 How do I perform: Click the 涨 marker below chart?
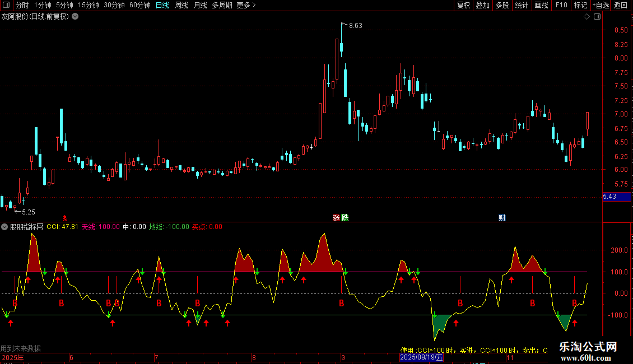[x=336, y=217]
